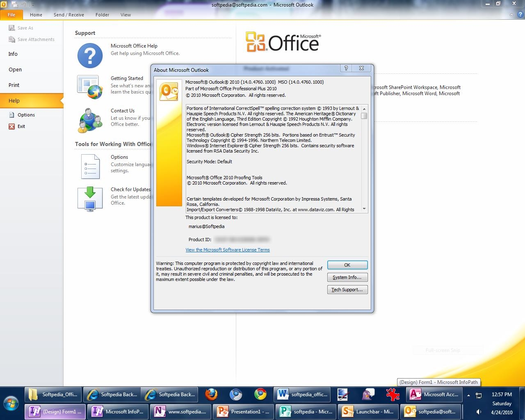The image size is (525, 420).
Task: Switch to the Microsoft InfoP... taskbar window
Action: [x=118, y=411]
